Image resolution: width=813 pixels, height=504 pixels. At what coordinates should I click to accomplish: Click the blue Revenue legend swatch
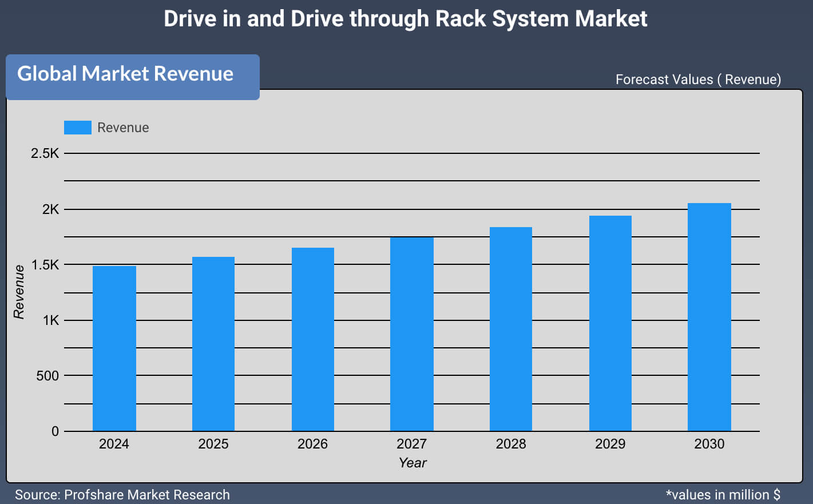(x=78, y=128)
